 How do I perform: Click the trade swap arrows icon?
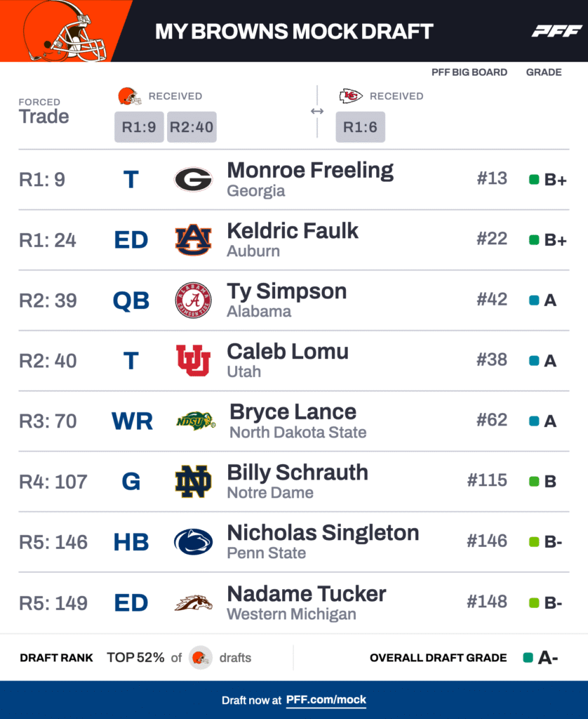(x=317, y=111)
